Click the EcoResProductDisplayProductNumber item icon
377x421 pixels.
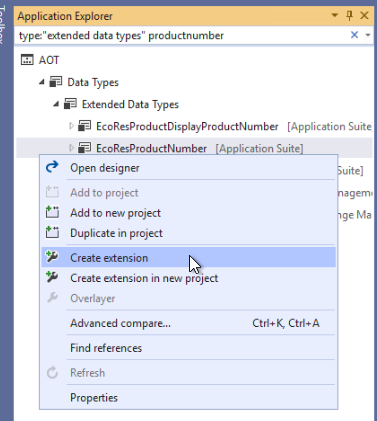click(85, 126)
